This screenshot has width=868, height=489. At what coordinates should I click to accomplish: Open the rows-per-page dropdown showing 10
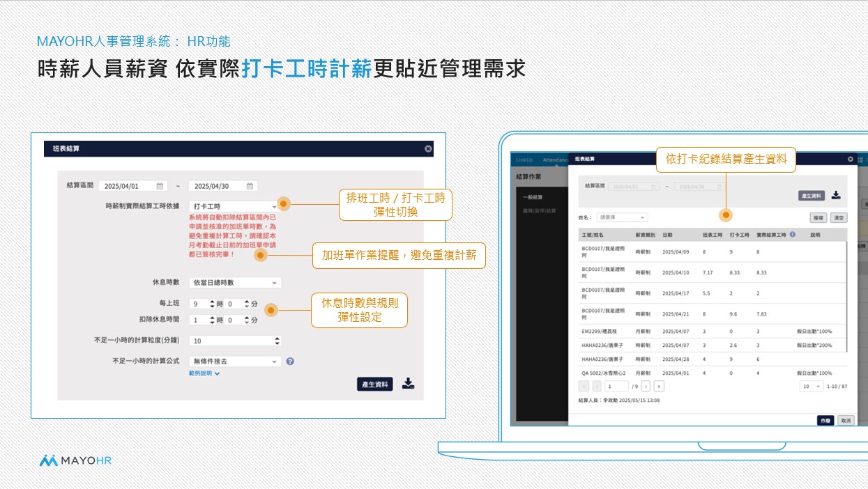(811, 386)
